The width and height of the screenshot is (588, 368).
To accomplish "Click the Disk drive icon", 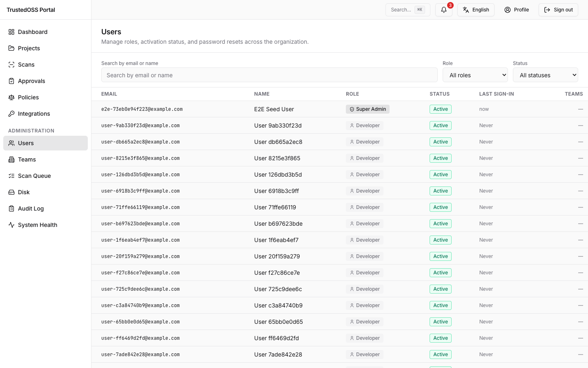I will [x=11, y=192].
